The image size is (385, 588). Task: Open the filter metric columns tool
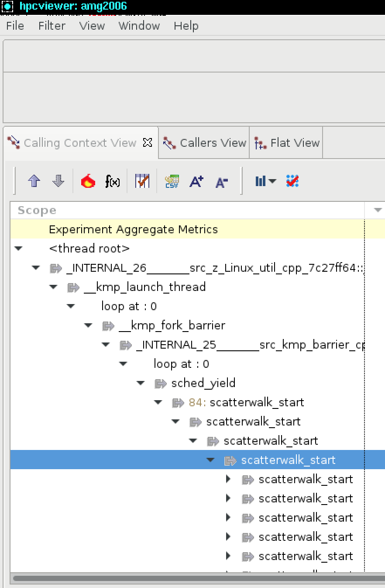point(142,181)
